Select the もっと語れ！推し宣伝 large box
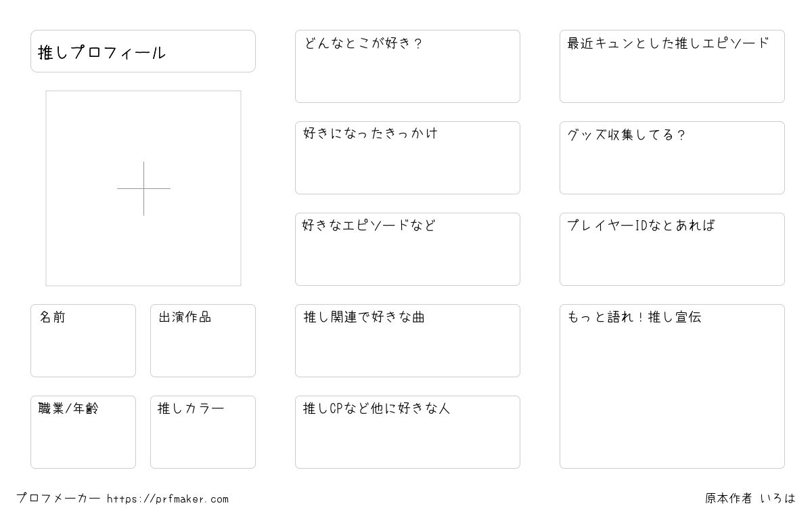This screenshot has height=508, width=812. click(672, 386)
